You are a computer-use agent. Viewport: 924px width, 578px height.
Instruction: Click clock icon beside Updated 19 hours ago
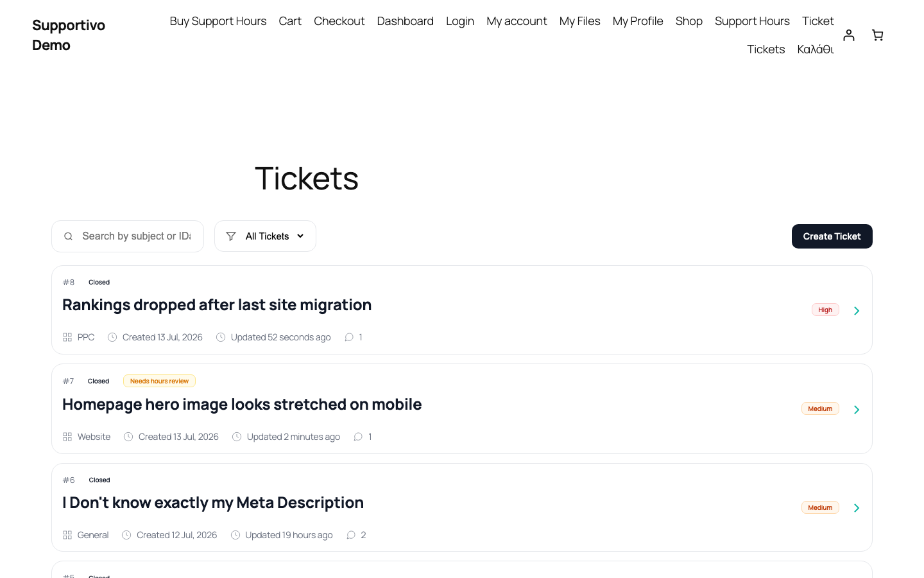point(235,535)
